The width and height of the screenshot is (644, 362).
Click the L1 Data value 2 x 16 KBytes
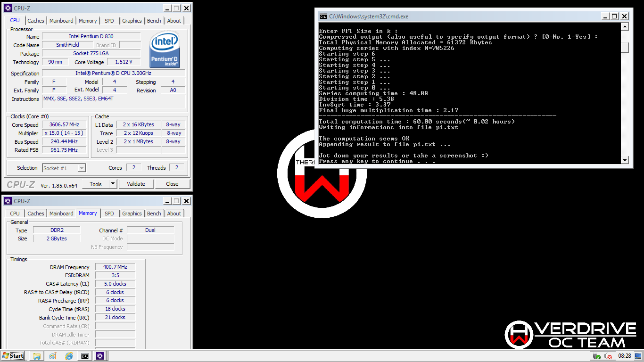coord(139,124)
